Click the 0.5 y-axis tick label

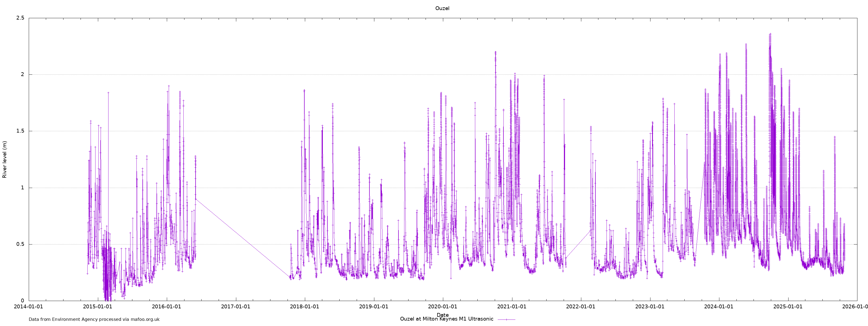point(20,244)
